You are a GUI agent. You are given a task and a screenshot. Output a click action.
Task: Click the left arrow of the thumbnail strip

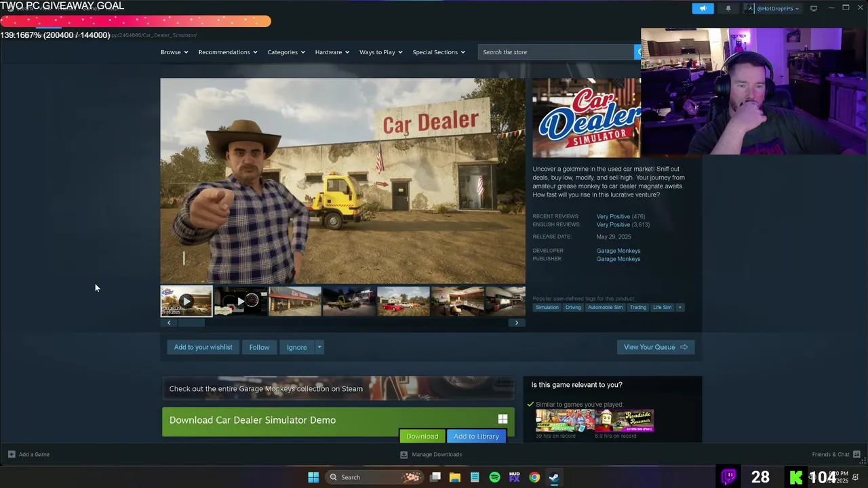click(x=169, y=323)
